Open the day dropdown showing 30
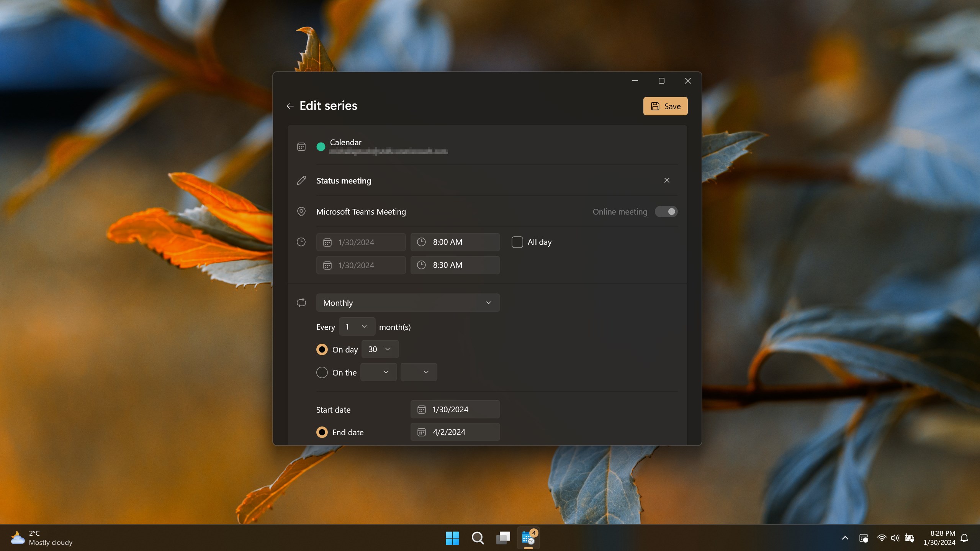980x551 pixels. coord(380,349)
